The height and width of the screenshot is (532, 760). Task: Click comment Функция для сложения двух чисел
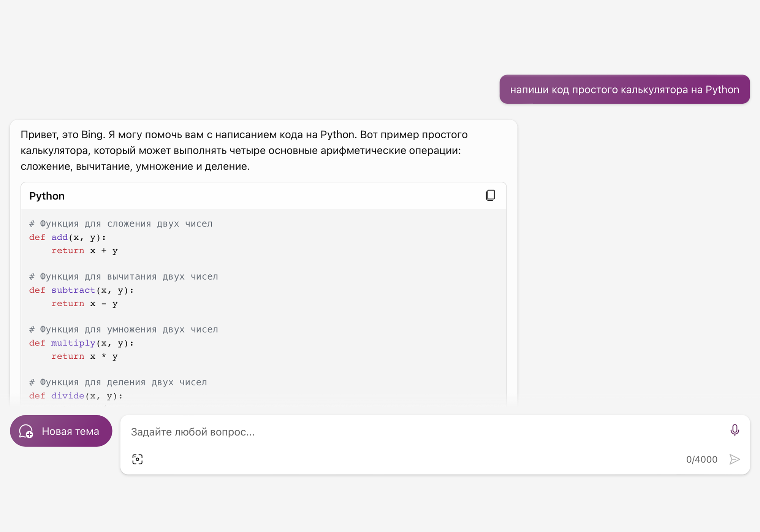[121, 223]
